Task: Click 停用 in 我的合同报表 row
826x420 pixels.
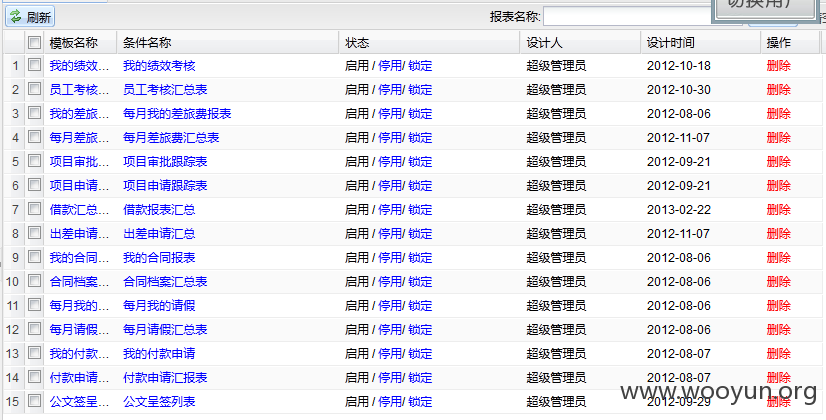Action: click(x=390, y=258)
